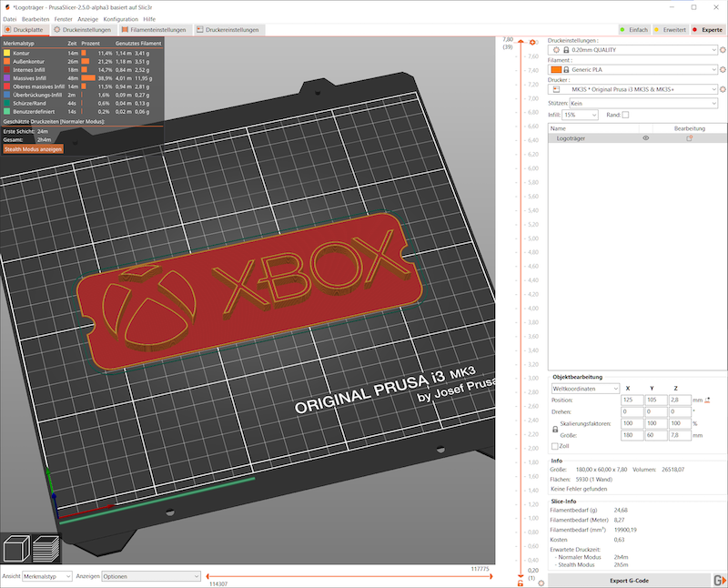Click the scaling factors lock icon
Viewport: 728px width, 588px height.
click(x=556, y=430)
